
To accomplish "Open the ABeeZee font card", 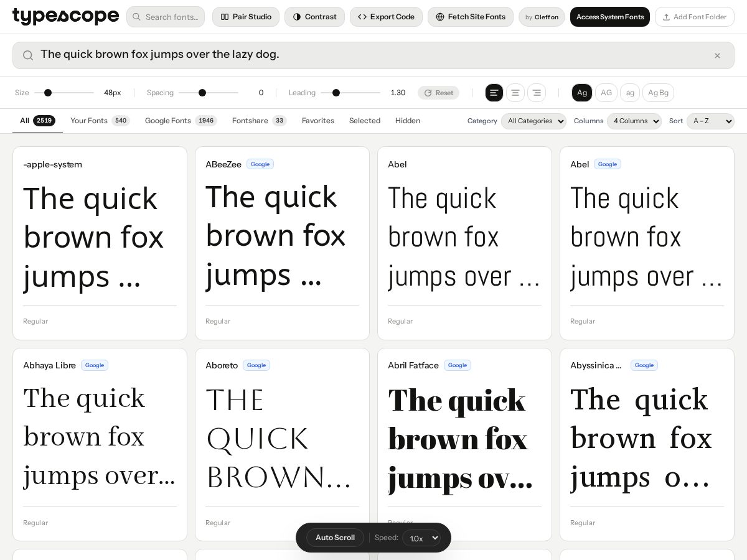I will click(282, 243).
